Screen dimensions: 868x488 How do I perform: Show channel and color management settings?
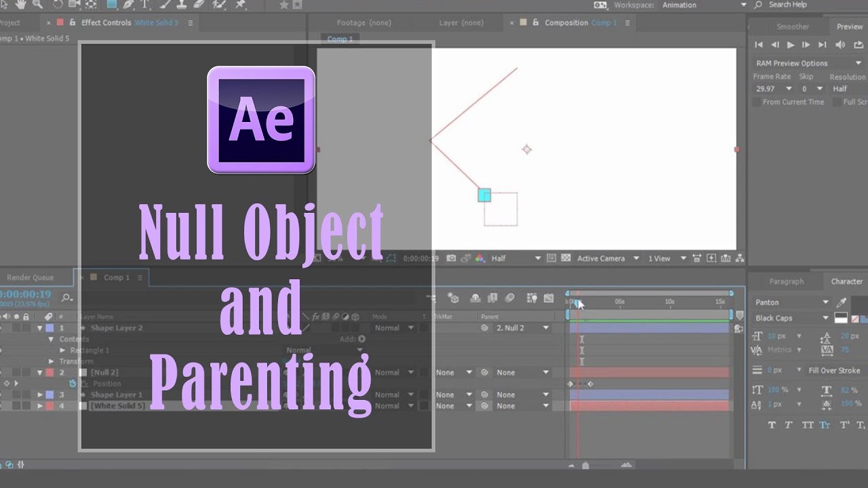[480, 258]
